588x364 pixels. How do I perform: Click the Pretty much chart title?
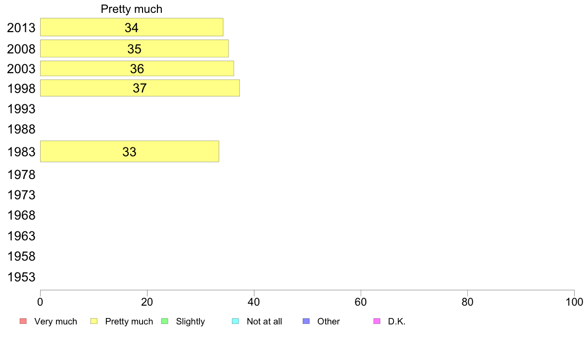132,9
